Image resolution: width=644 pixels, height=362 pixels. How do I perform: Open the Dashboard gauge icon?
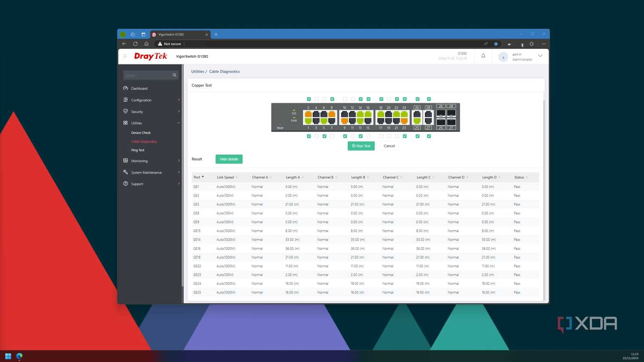tap(125, 88)
